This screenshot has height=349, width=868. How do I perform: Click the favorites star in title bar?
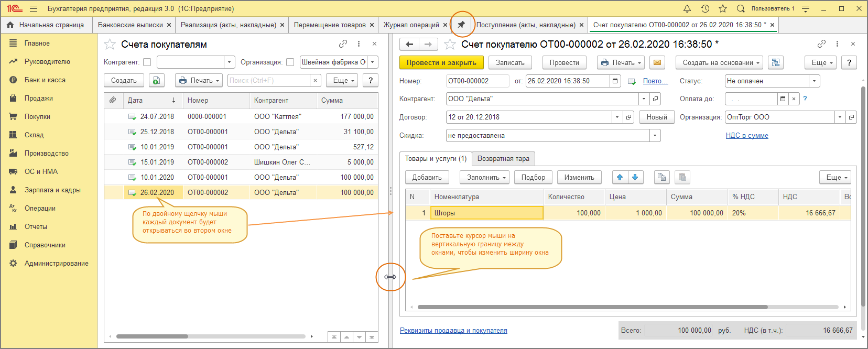click(x=723, y=8)
